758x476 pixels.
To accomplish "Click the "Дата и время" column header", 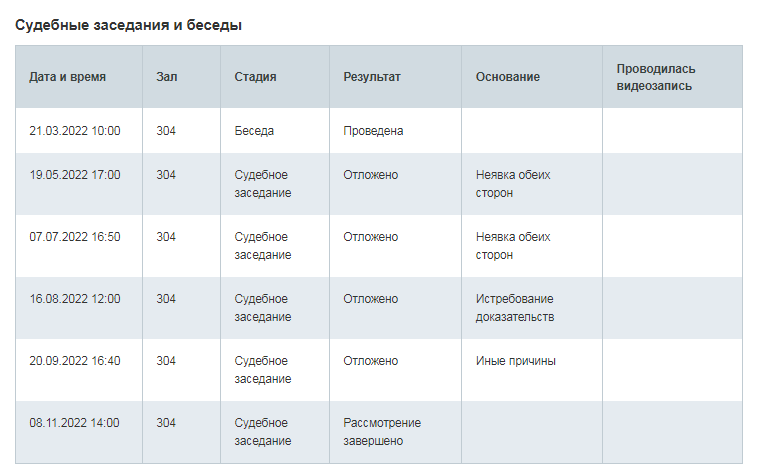I will [68, 77].
